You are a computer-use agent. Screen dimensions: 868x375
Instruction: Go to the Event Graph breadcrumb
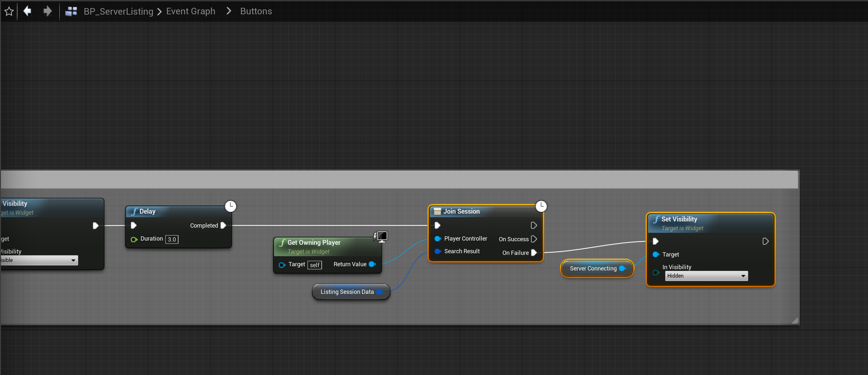point(190,11)
